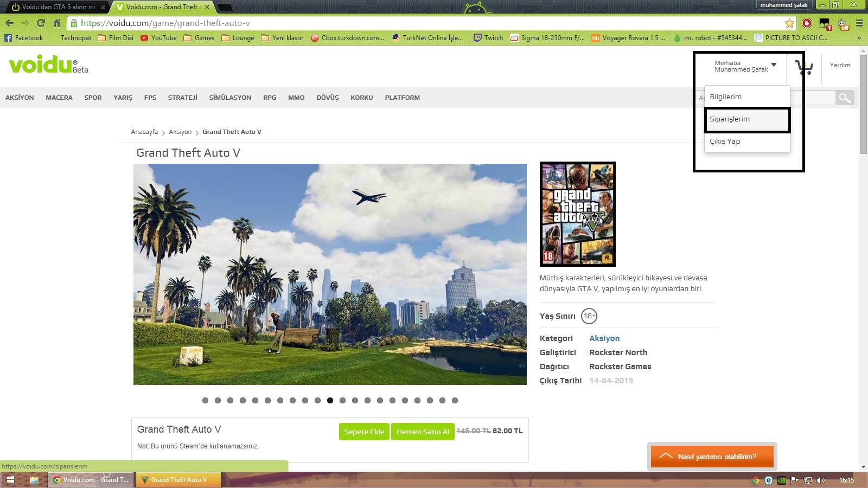Screen dimensions: 868x488
Task: Bookmark this page with the star icon
Action: pyautogui.click(x=789, y=23)
